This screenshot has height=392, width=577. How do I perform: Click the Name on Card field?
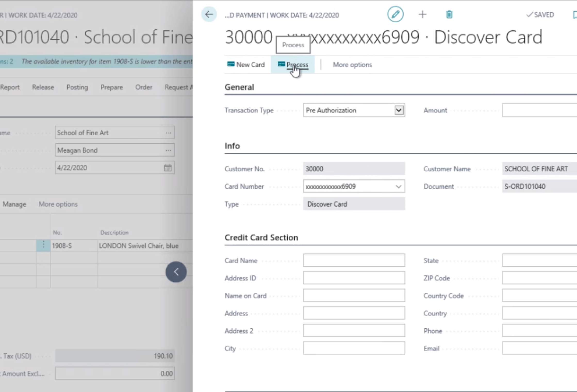pyautogui.click(x=354, y=295)
